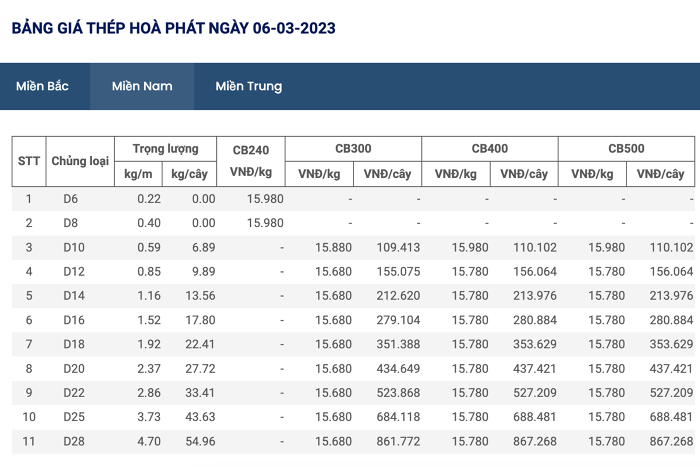Click the 351.388 value in D18 row

coord(398,344)
